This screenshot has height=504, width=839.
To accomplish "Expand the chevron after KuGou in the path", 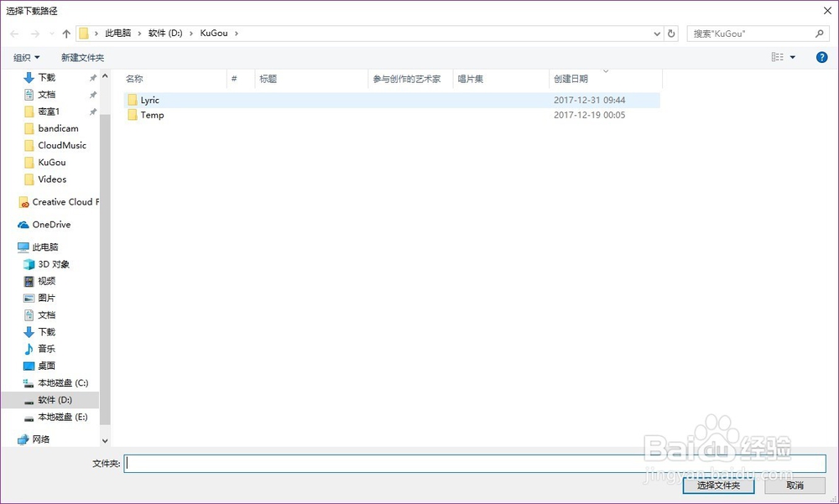I will [237, 34].
